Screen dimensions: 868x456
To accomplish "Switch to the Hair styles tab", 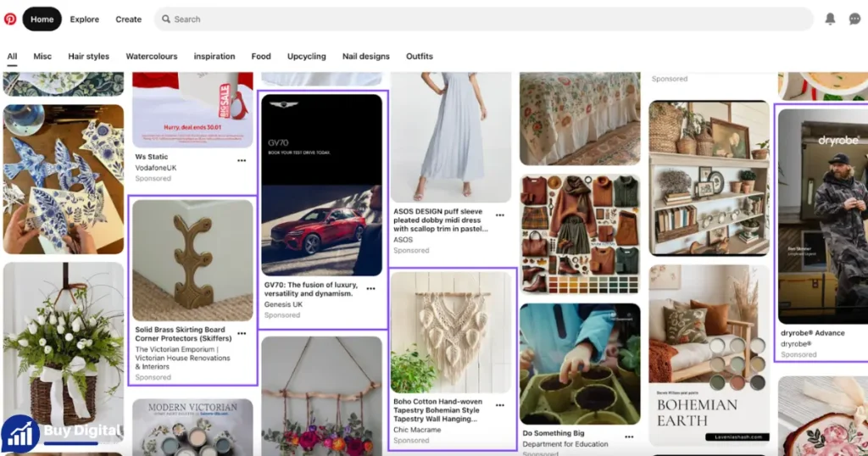I will pyautogui.click(x=88, y=57).
